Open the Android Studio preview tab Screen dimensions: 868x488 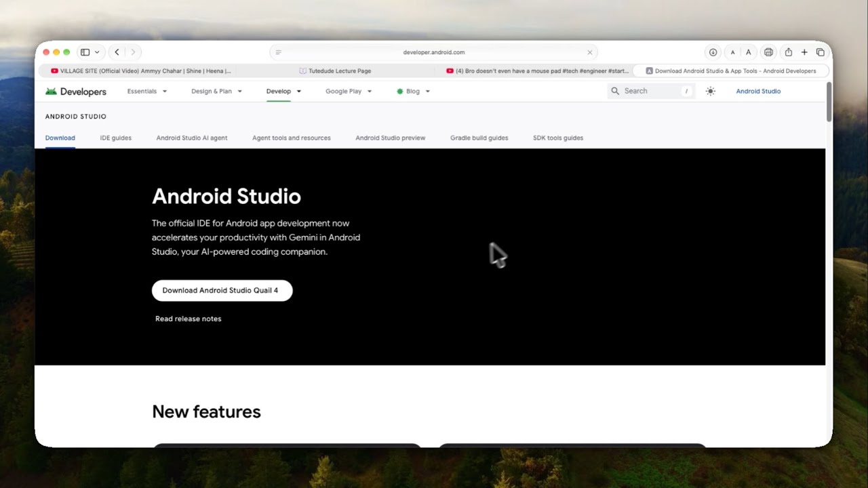(x=391, y=138)
